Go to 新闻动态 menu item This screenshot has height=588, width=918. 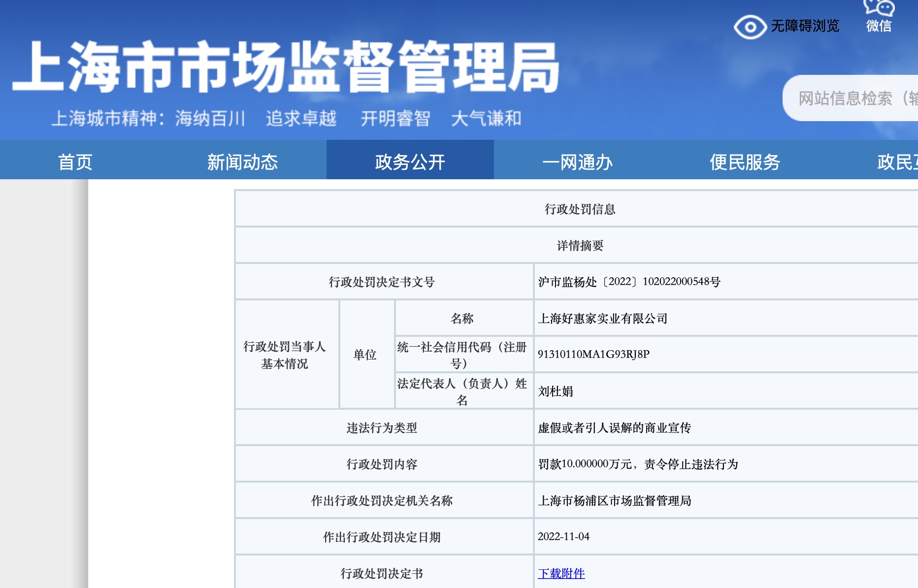(x=242, y=162)
